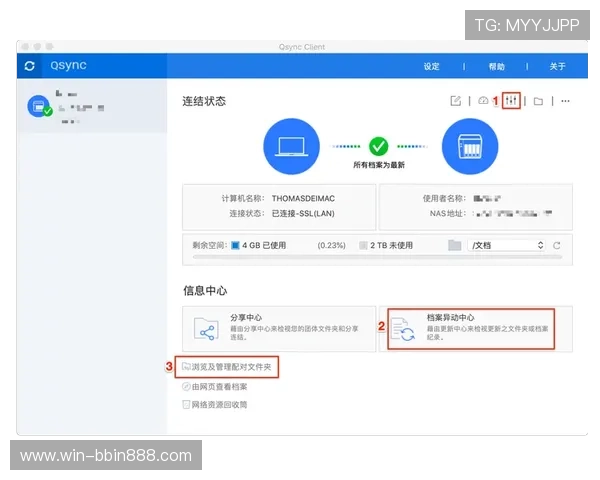The image size is (600, 480).
Task: Click the laptop computer circle icon
Action: point(292,146)
